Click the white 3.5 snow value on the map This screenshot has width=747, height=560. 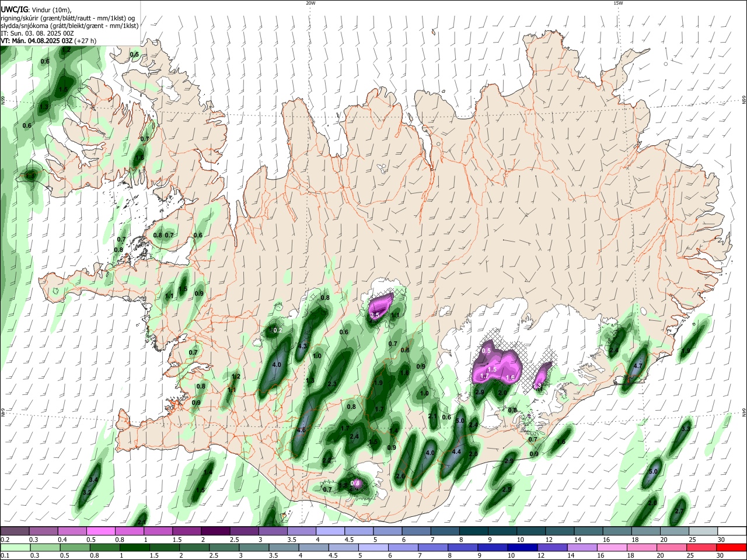coord(375,315)
